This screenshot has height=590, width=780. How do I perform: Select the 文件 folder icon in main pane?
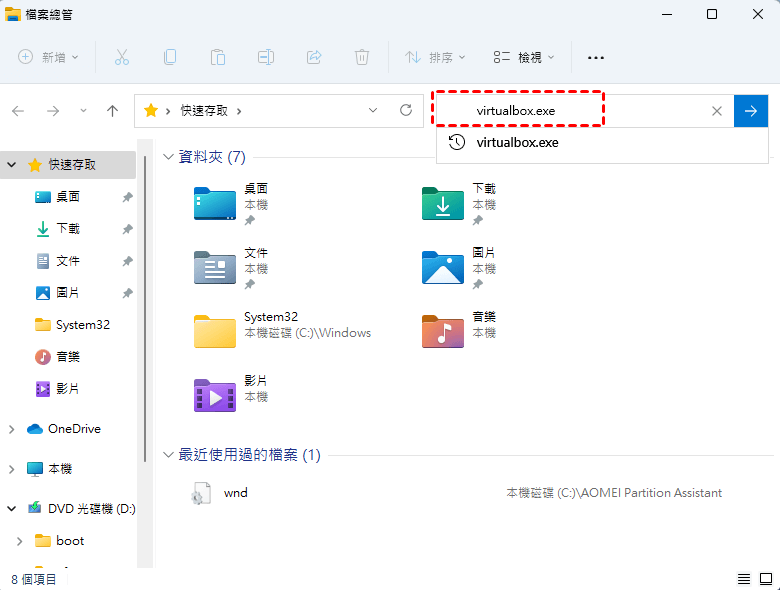[215, 268]
